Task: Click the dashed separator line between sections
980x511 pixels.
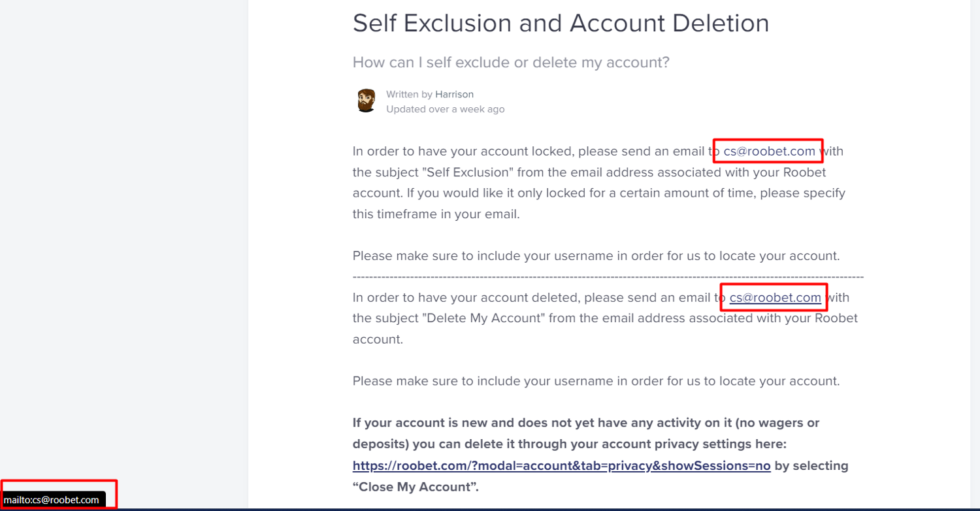Action: click(x=608, y=277)
